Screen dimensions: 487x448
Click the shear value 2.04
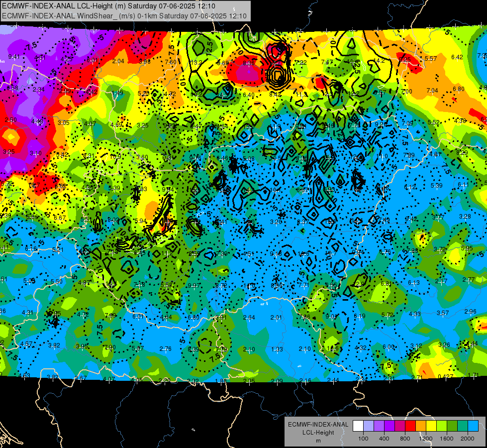click(118, 61)
